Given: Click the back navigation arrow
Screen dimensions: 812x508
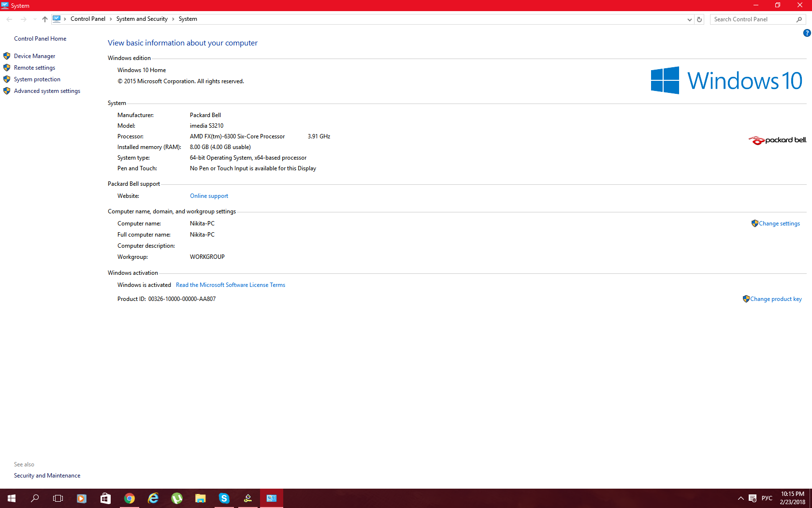Looking at the screenshot, I should (x=9, y=19).
